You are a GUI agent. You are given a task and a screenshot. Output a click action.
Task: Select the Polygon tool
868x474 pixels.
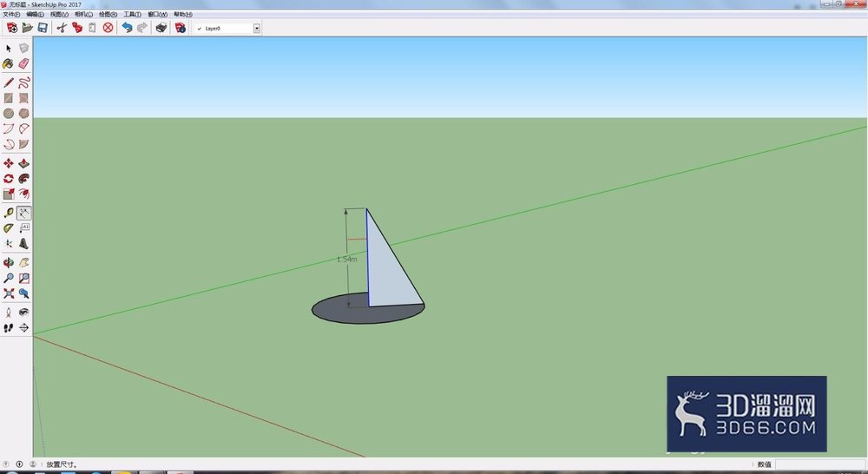pos(23,114)
